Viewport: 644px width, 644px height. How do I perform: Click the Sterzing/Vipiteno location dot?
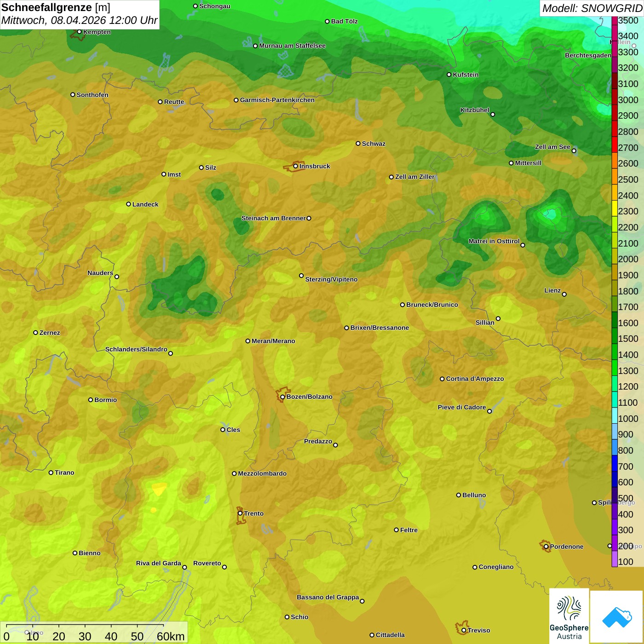(x=301, y=276)
